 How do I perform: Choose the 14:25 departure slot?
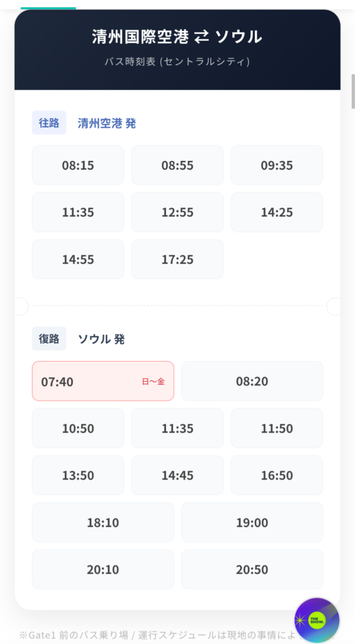click(277, 213)
